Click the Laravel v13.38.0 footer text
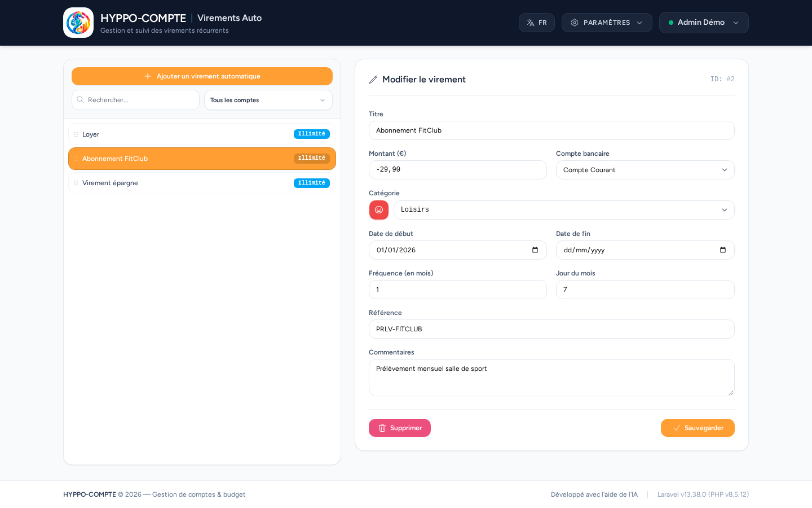The height and width of the screenshot is (508, 812). (703, 494)
